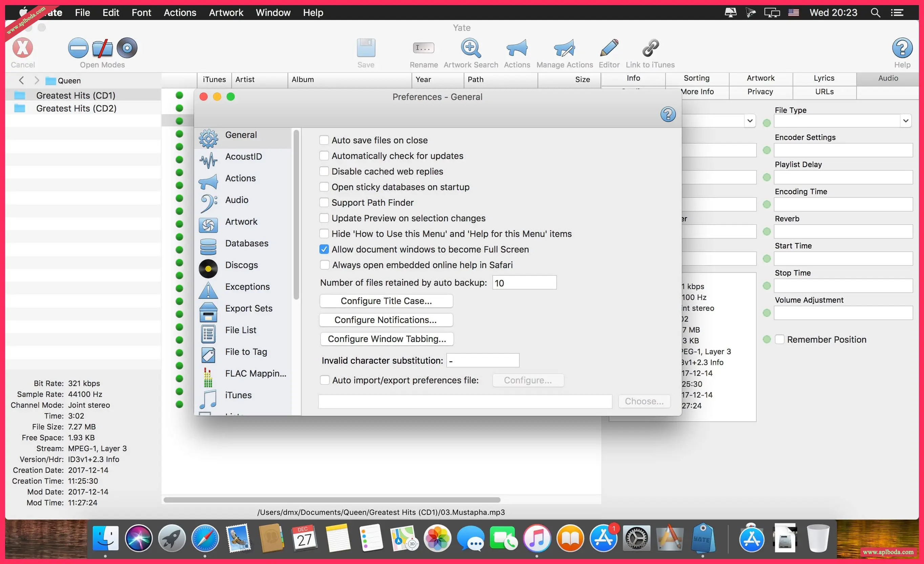Open the iTunes preferences pane
924x564 pixels.
pos(243,399)
